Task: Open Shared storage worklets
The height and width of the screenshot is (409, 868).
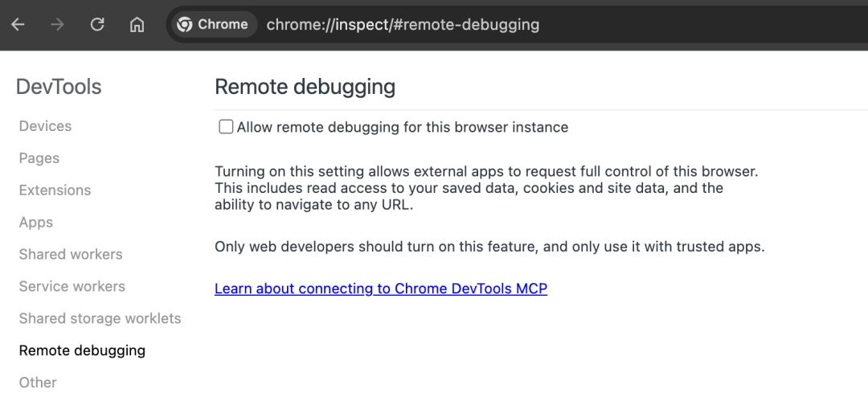Action: click(100, 318)
